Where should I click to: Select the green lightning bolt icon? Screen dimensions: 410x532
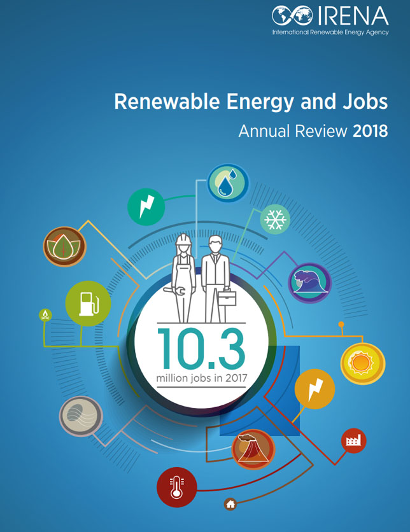pos(146,206)
